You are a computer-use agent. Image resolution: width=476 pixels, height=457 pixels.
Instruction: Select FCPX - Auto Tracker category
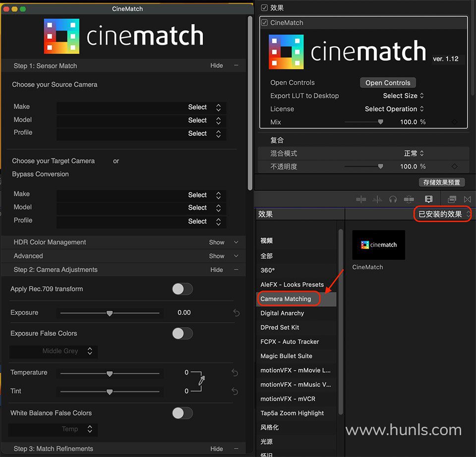coord(289,342)
